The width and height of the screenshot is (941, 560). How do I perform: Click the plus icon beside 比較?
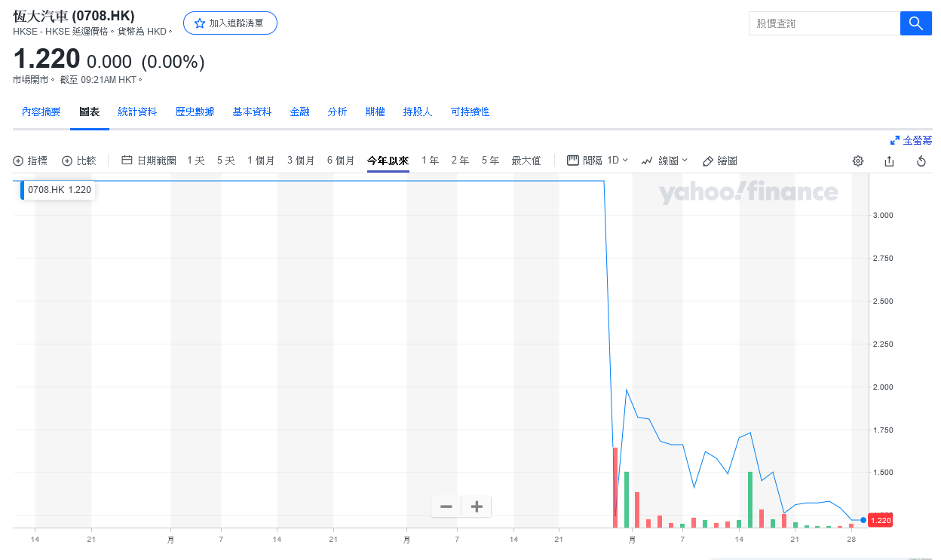(x=67, y=161)
